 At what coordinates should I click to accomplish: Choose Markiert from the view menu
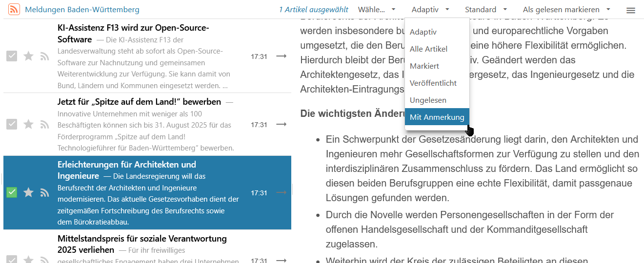(x=437, y=66)
